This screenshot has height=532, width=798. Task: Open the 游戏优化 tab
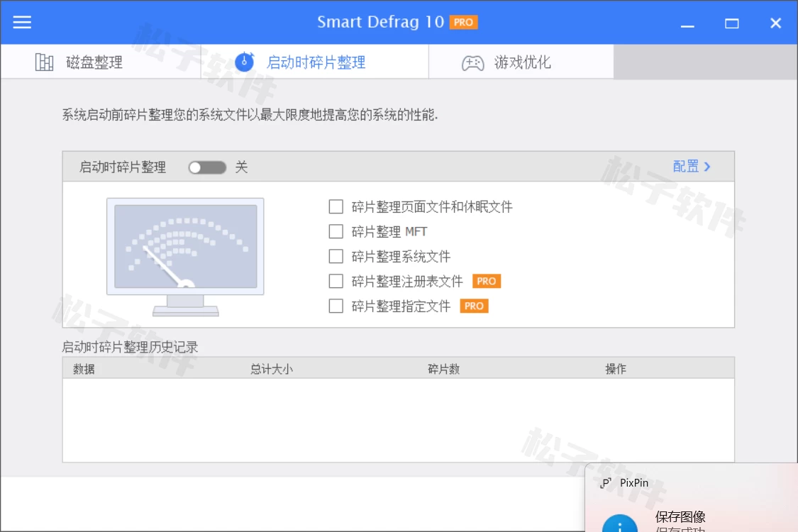521,62
